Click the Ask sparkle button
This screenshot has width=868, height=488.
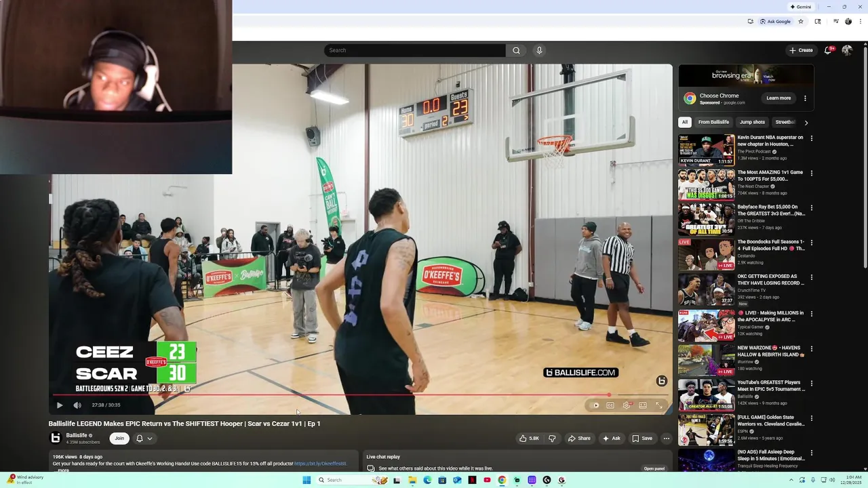[x=611, y=439]
